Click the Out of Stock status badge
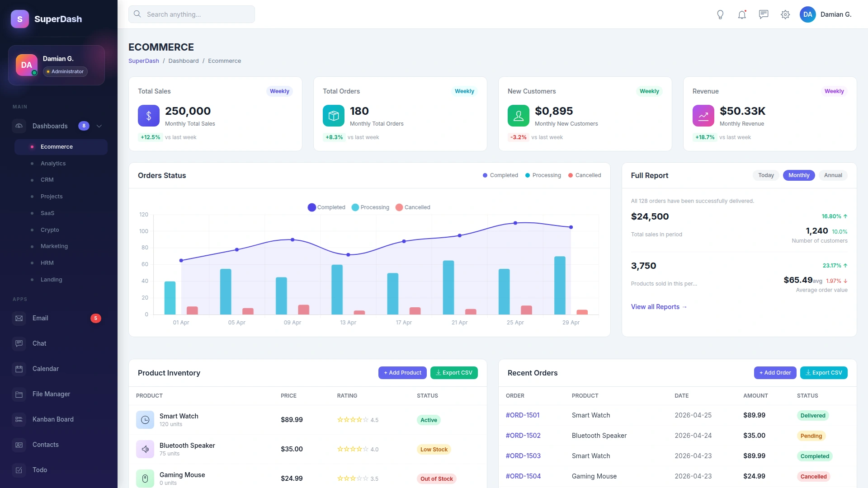The height and width of the screenshot is (488, 868). pos(436,479)
